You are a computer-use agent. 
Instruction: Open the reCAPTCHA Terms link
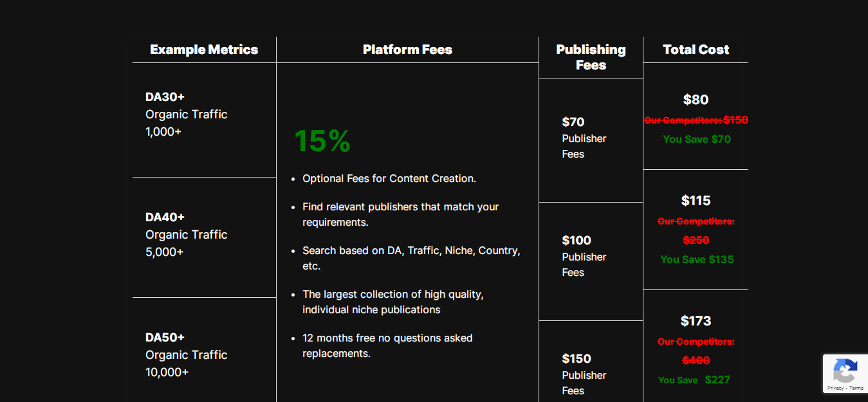pos(856,388)
